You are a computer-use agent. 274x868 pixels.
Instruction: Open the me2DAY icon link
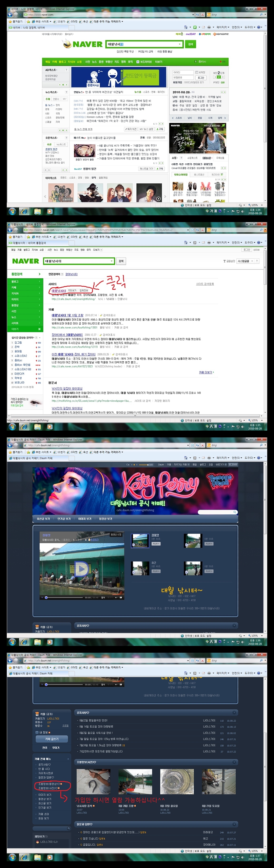click(190, 34)
